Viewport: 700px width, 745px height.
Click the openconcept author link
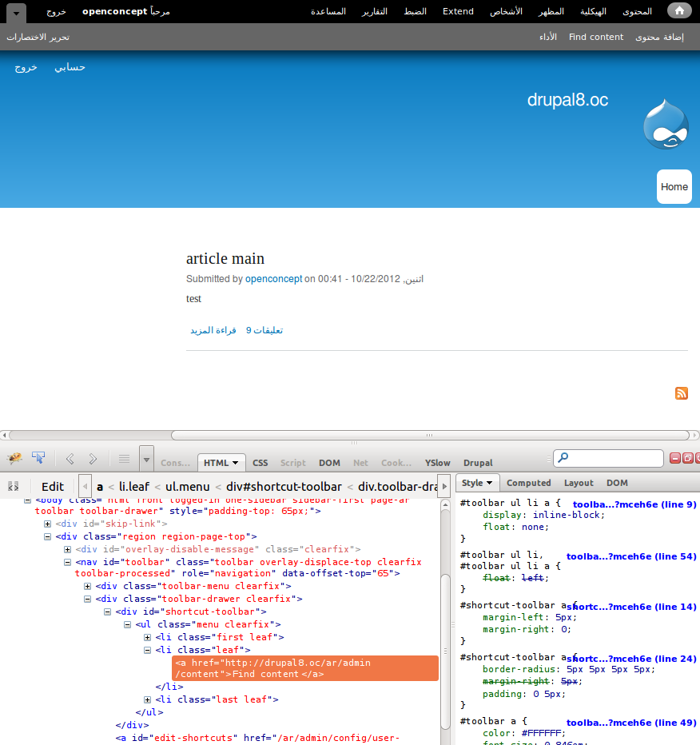coord(273,279)
